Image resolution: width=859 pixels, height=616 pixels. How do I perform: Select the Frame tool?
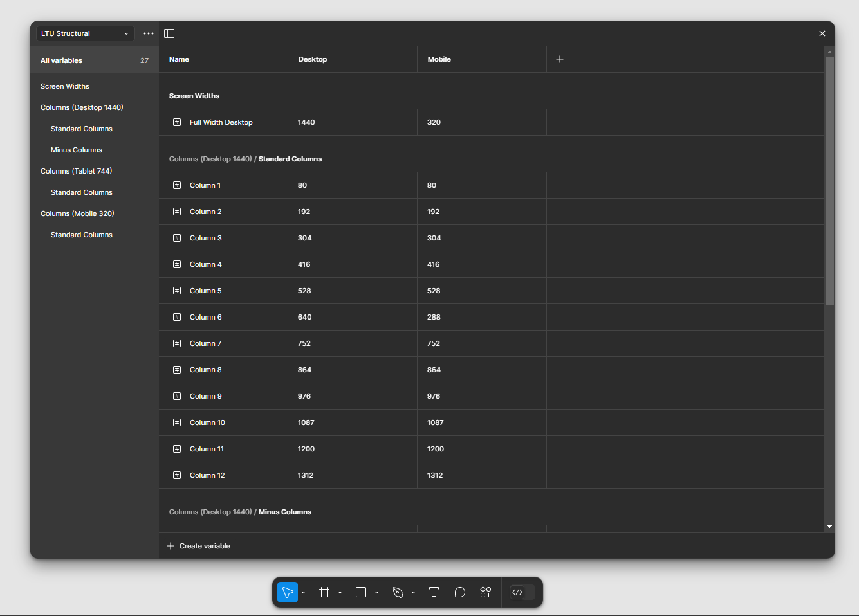(x=324, y=592)
